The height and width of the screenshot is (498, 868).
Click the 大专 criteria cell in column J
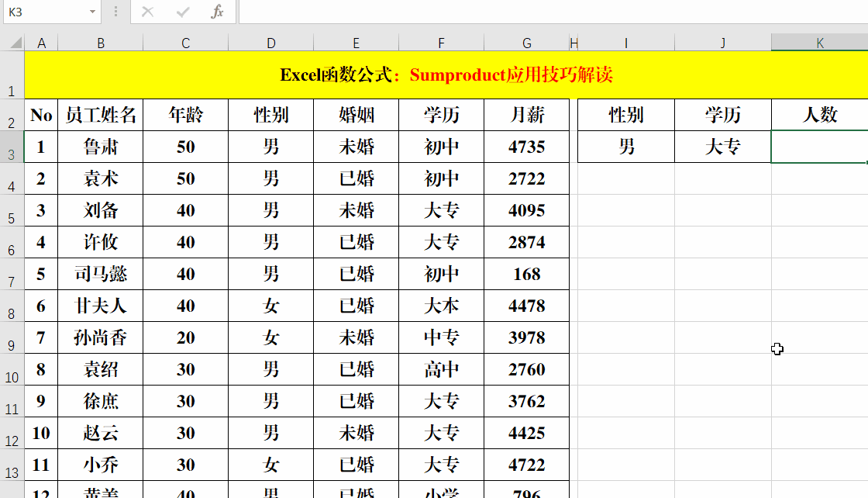[x=723, y=147]
